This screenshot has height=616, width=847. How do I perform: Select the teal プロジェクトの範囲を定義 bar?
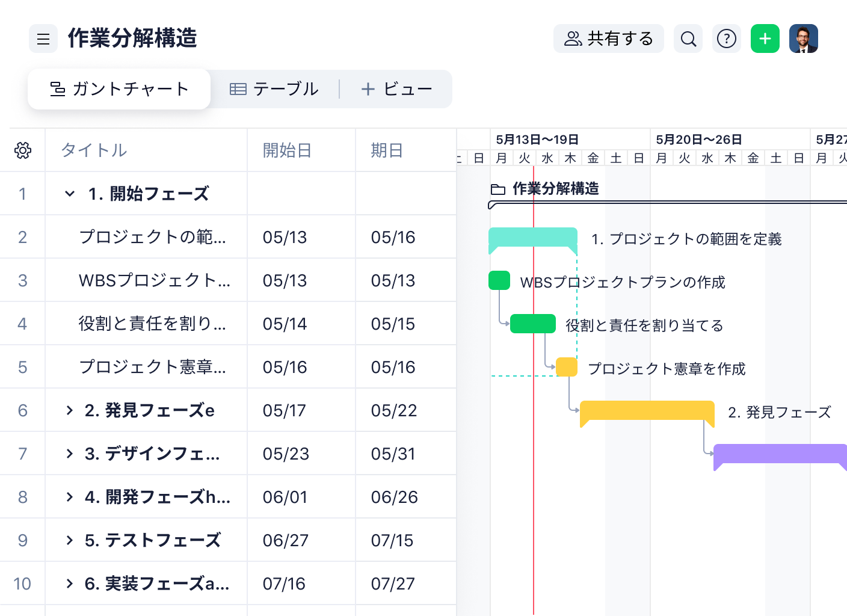(x=533, y=239)
